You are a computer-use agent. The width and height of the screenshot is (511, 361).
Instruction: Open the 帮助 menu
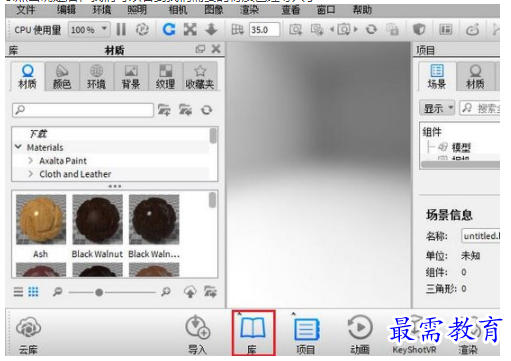click(x=362, y=10)
